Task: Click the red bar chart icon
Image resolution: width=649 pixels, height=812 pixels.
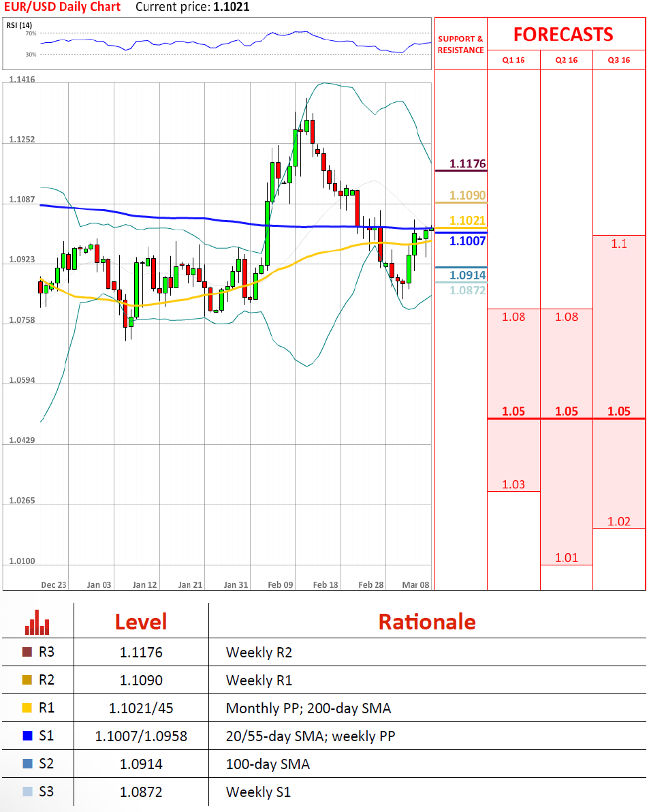Action: pos(37,622)
